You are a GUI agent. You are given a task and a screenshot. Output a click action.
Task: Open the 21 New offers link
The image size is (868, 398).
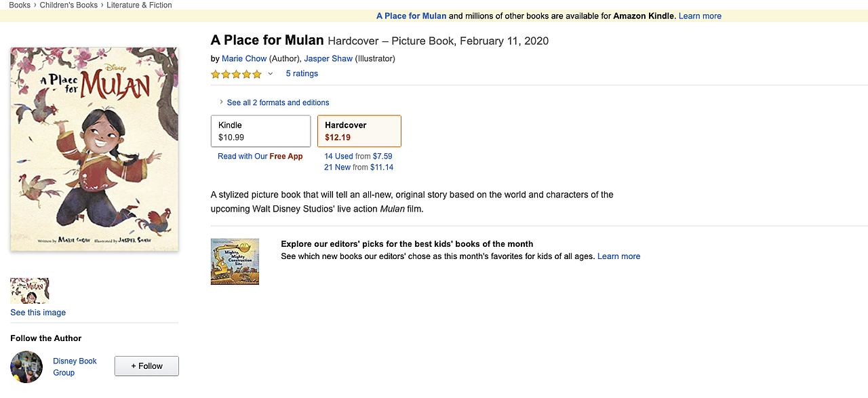(337, 167)
